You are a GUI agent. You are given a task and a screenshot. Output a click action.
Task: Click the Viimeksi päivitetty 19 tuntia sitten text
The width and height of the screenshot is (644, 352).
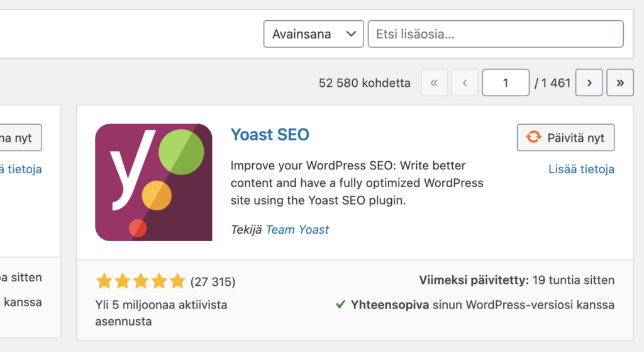[517, 280]
